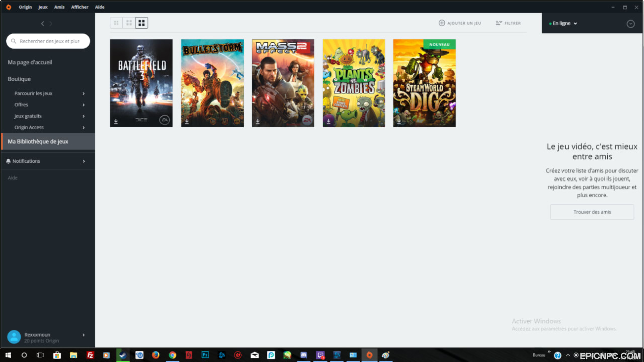The width and height of the screenshot is (644, 362).
Task: Click the Origin logo icon in the title bar
Action: click(8, 7)
